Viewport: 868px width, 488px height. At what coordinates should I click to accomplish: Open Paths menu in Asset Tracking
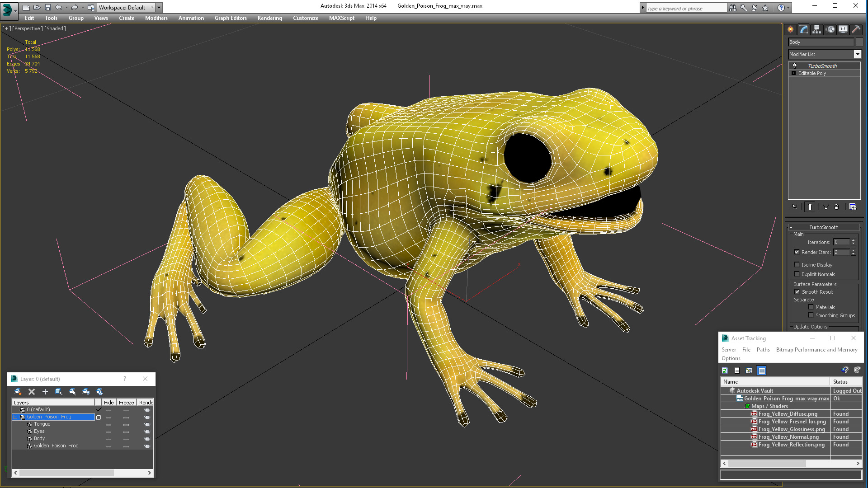(x=763, y=350)
